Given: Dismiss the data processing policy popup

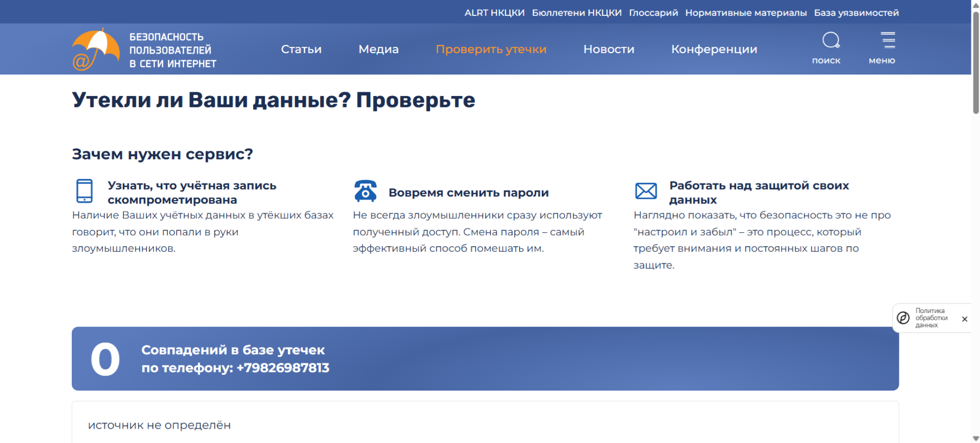Looking at the screenshot, I should 965,319.
